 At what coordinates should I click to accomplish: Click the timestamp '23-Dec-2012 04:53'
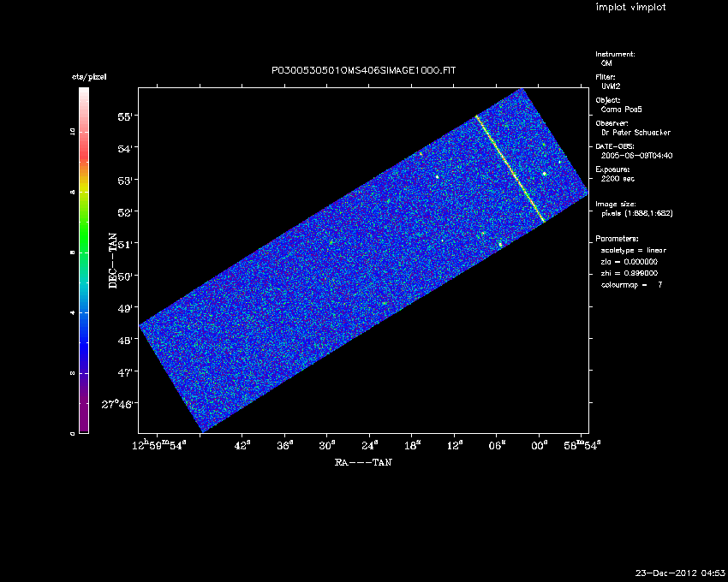pos(680,573)
